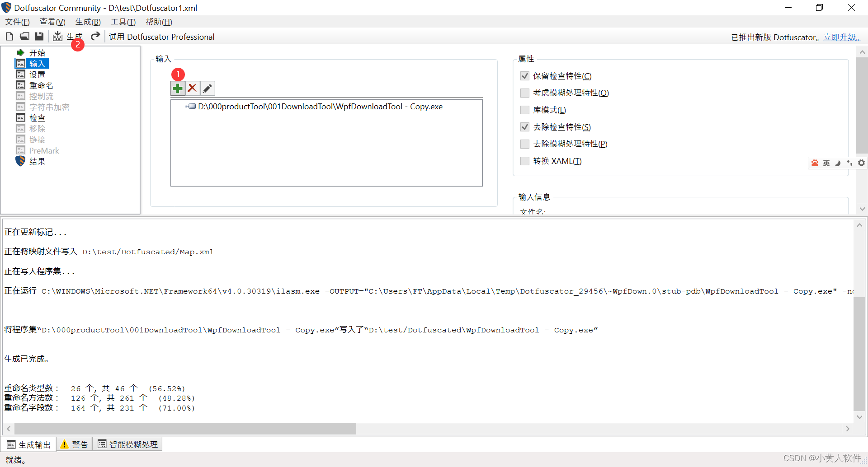The width and height of the screenshot is (868, 467).
Task: Select 设置 in navigation tree
Action: 37,75
